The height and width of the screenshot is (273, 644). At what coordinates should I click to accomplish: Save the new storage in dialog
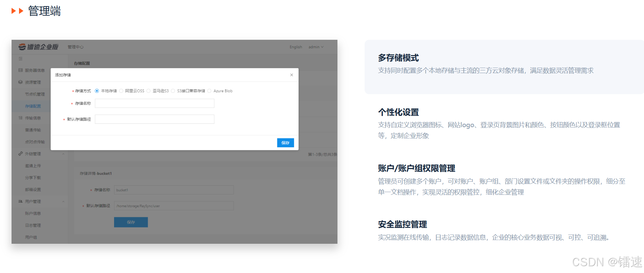click(x=286, y=143)
